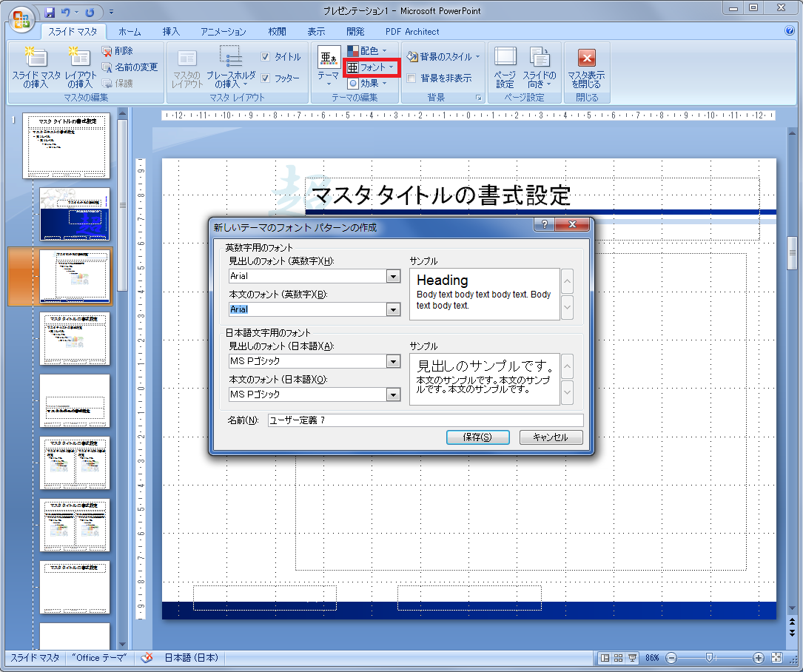The image size is (803, 672).
Task: Click the theme font name input field
Action: coord(425,420)
